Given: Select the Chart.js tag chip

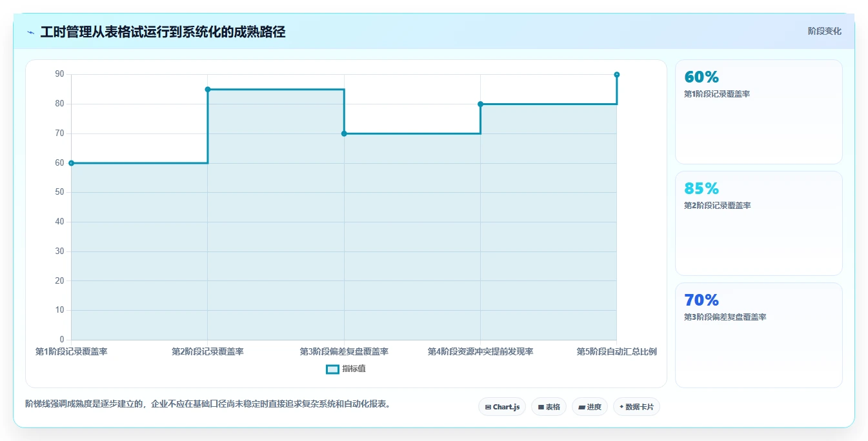Looking at the screenshot, I should (502, 407).
